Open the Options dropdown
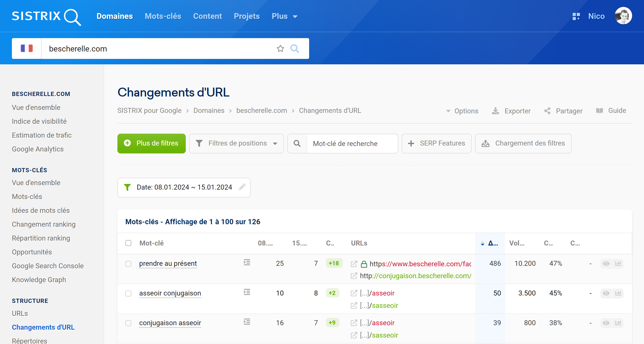644x344 pixels. [462, 111]
